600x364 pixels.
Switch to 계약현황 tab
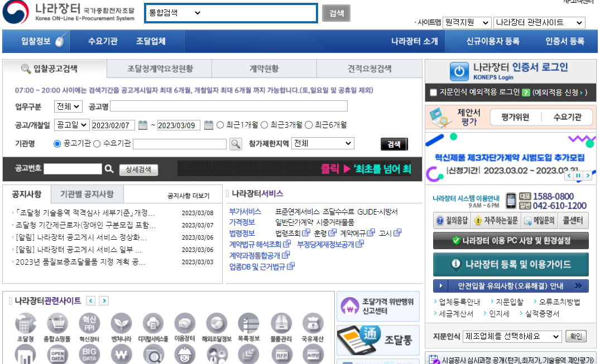point(264,69)
